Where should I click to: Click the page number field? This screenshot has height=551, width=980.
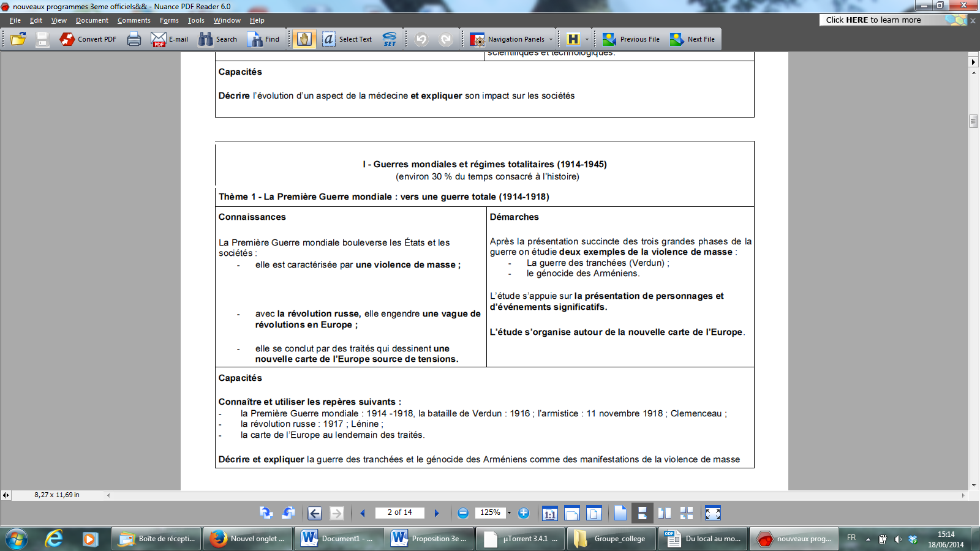pos(399,512)
